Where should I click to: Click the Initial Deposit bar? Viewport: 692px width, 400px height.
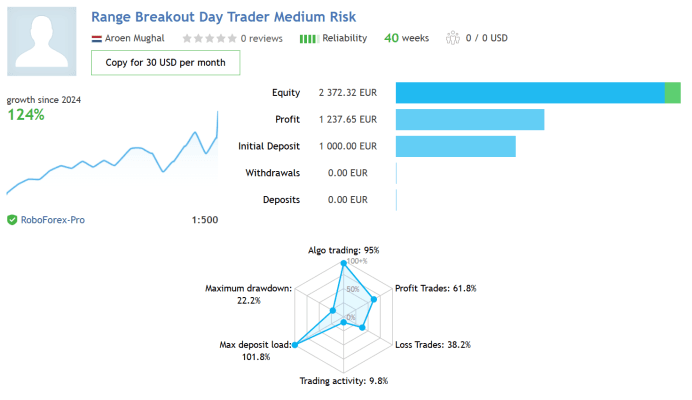point(455,146)
